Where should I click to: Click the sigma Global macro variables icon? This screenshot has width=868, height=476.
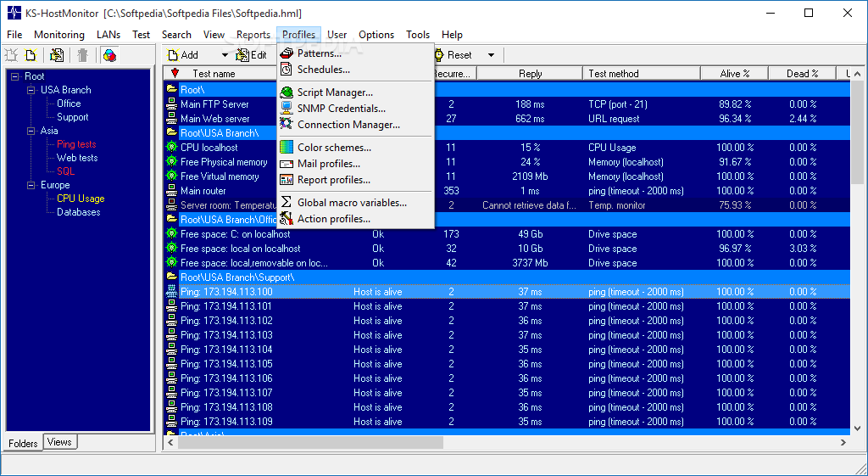(287, 202)
